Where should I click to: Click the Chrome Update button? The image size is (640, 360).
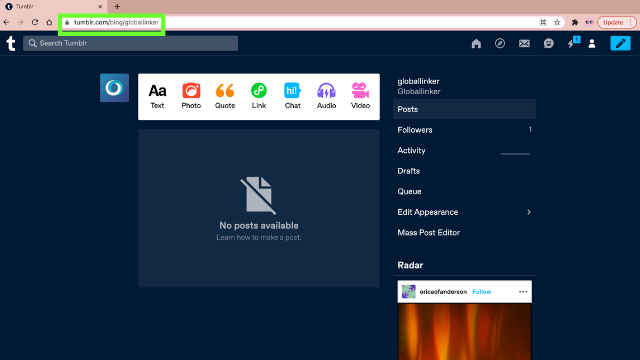(616, 22)
